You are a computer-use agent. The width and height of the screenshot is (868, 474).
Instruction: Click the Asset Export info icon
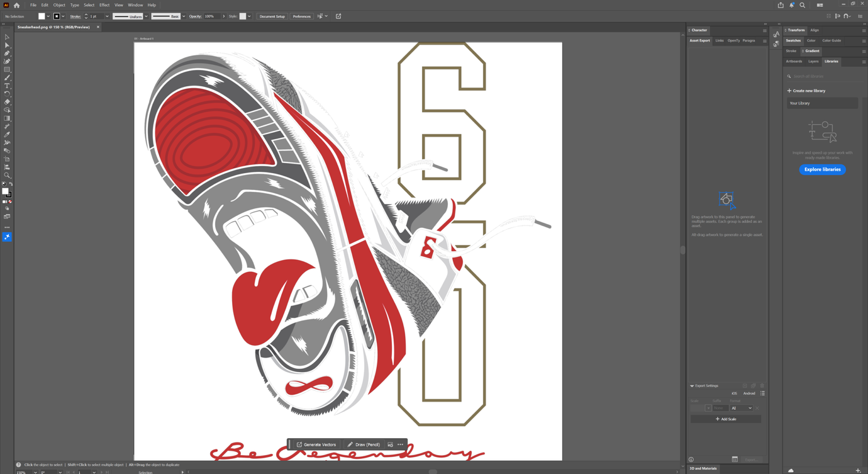pos(691,460)
